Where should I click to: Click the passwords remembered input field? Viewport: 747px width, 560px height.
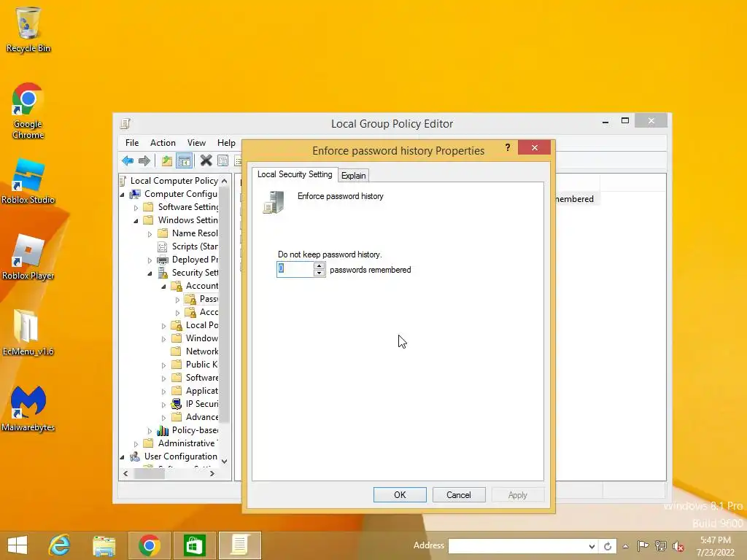coord(295,269)
